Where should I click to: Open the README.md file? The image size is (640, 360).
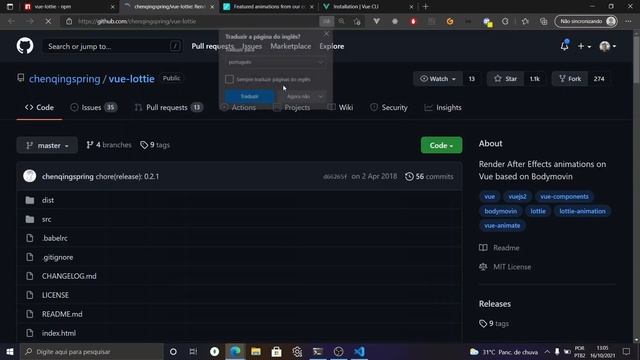click(x=62, y=314)
